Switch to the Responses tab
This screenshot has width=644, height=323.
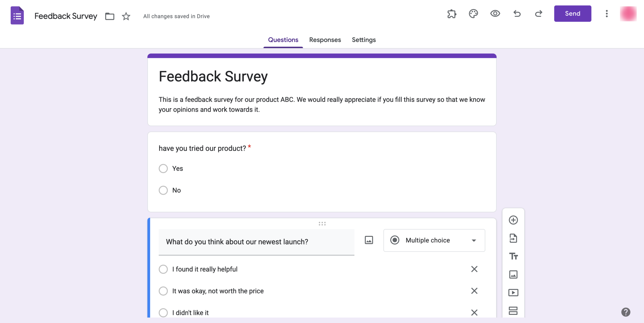325,40
